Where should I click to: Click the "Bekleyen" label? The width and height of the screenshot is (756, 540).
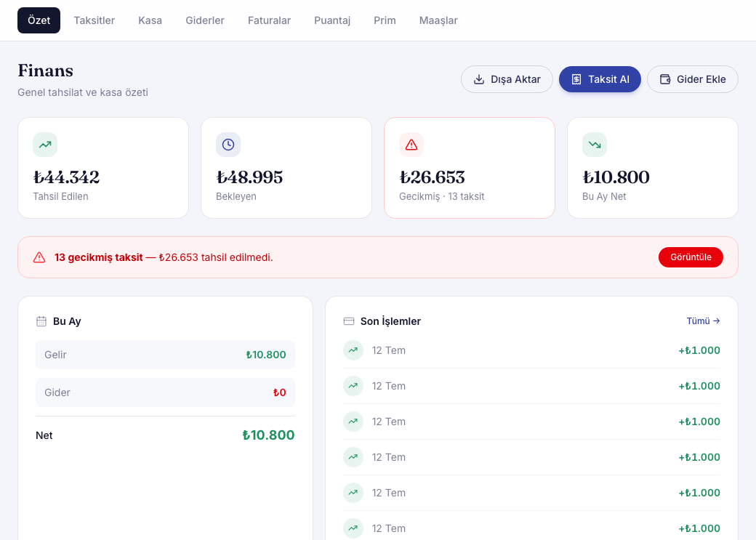point(236,196)
